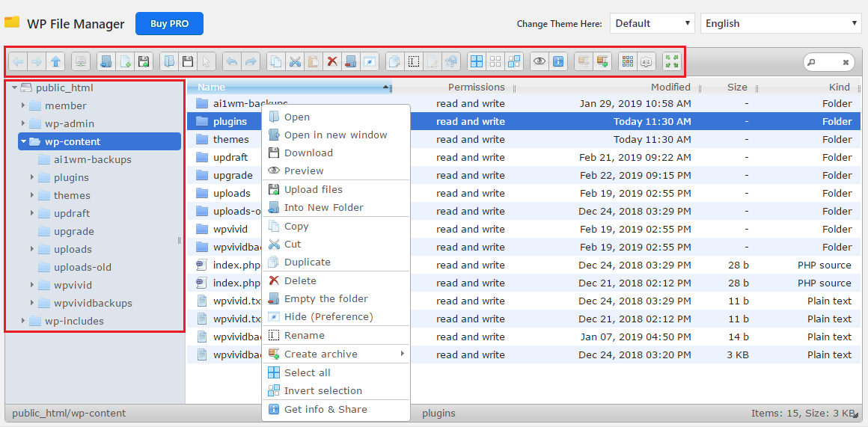Clear the search box with X
Image resolution: width=868 pixels, height=427 pixels.
coord(846,63)
